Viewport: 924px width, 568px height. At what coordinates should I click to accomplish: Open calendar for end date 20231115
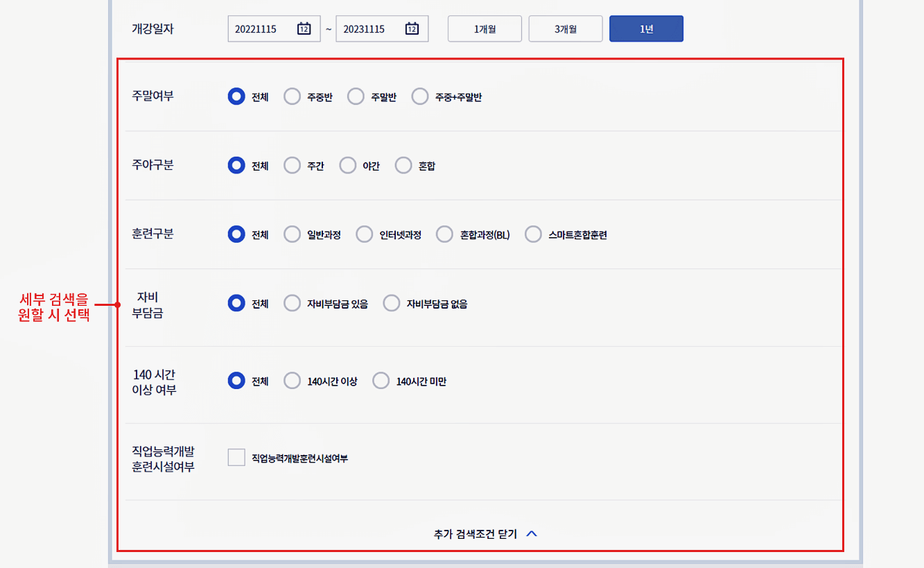[x=412, y=28]
